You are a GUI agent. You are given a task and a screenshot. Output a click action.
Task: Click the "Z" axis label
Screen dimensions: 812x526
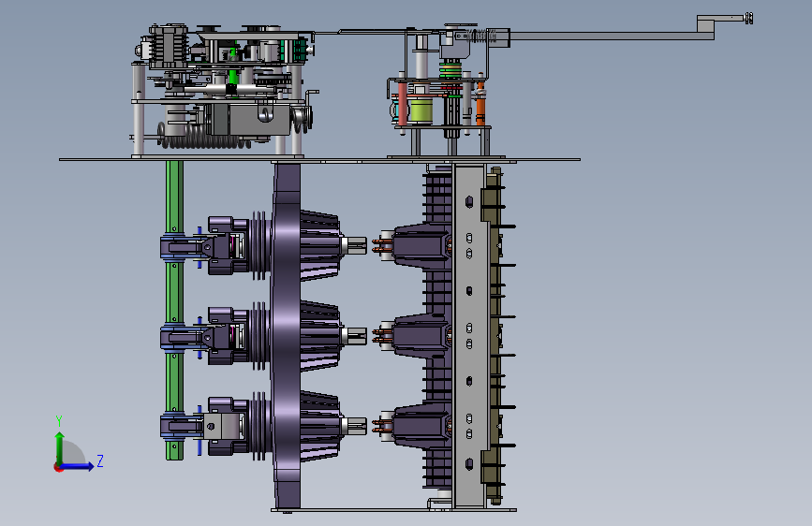(x=100, y=460)
